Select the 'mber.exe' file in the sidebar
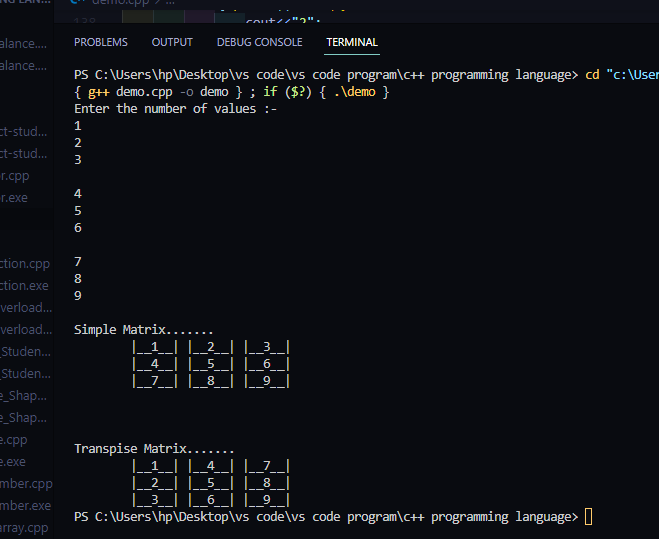The width and height of the screenshot is (659, 539). (x=25, y=505)
